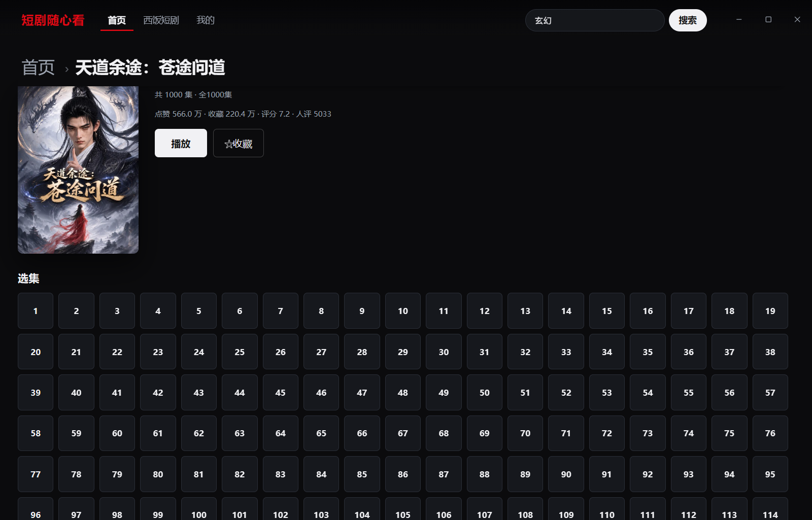Select episode 77

(36, 474)
